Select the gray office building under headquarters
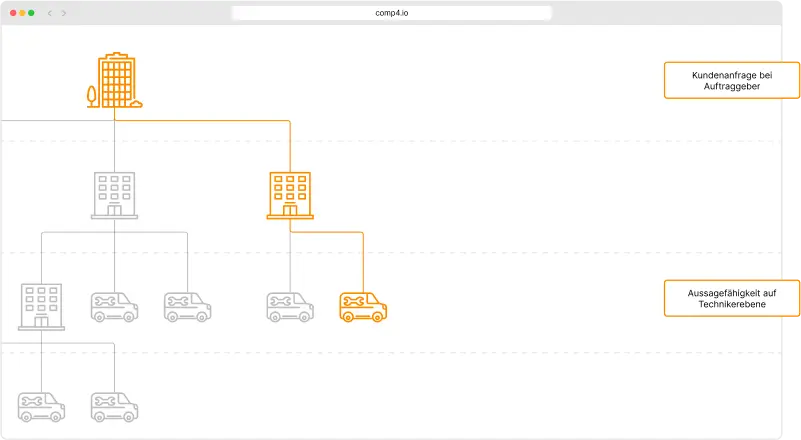This screenshot has width=801, height=440. click(x=114, y=195)
